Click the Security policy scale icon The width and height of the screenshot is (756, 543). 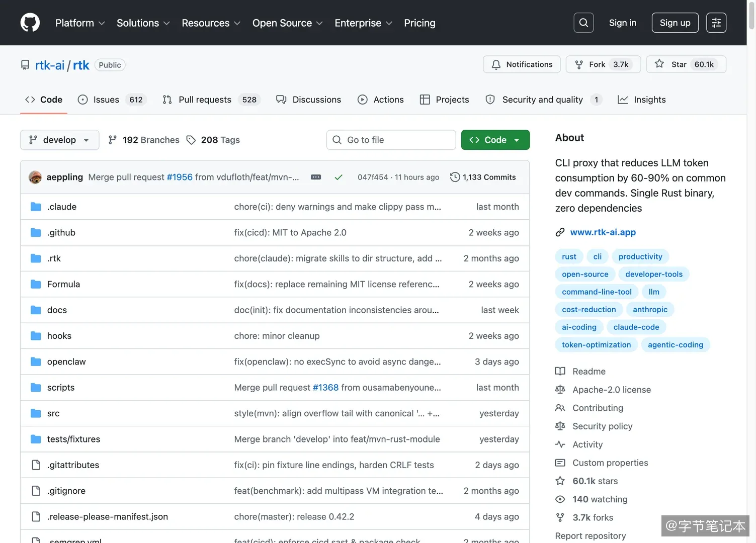click(x=560, y=426)
